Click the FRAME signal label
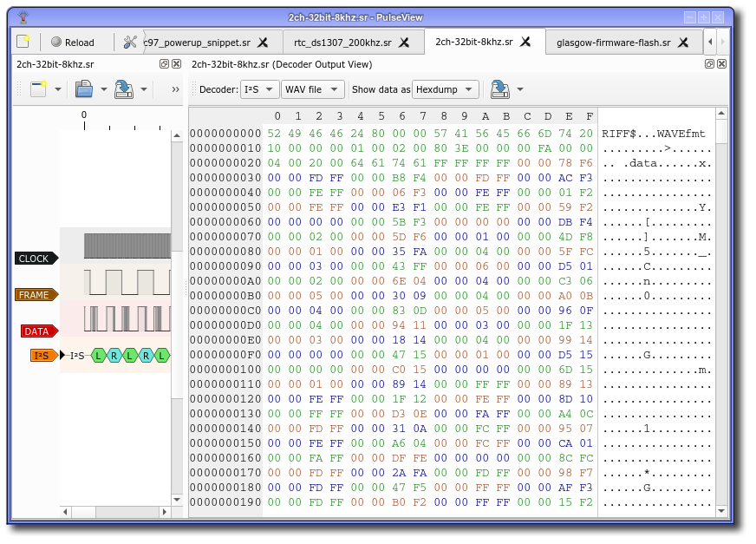 coord(36,295)
